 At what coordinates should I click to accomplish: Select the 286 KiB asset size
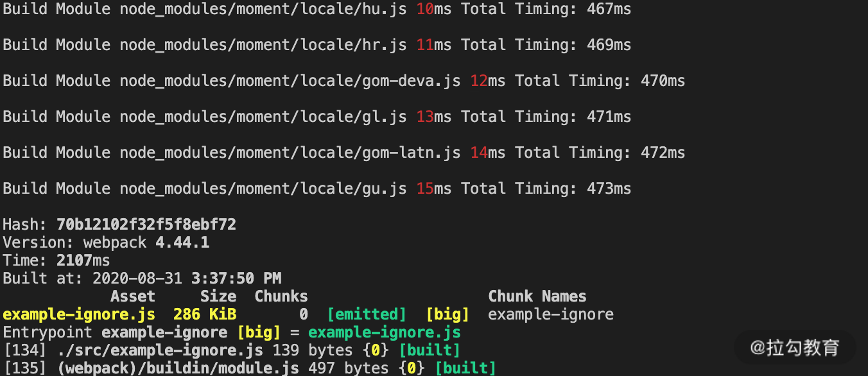[204, 314]
